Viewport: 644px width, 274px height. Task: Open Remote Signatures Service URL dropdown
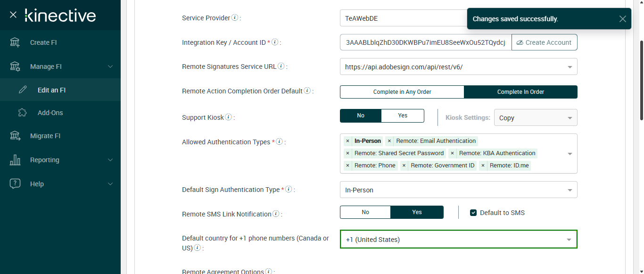point(570,67)
